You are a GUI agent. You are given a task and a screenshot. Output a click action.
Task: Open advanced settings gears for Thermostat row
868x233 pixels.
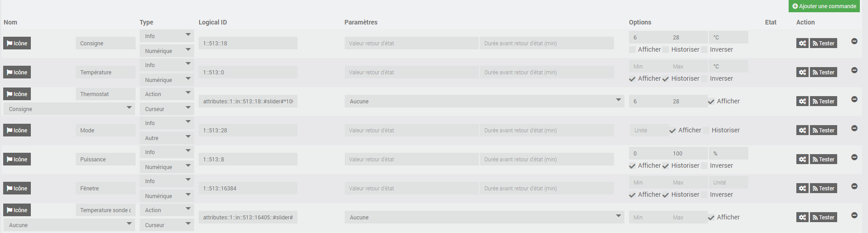(802, 102)
